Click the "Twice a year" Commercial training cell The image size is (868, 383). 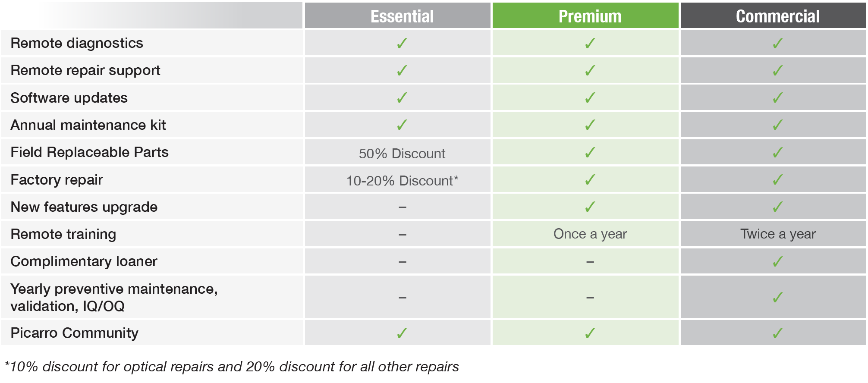click(x=777, y=234)
